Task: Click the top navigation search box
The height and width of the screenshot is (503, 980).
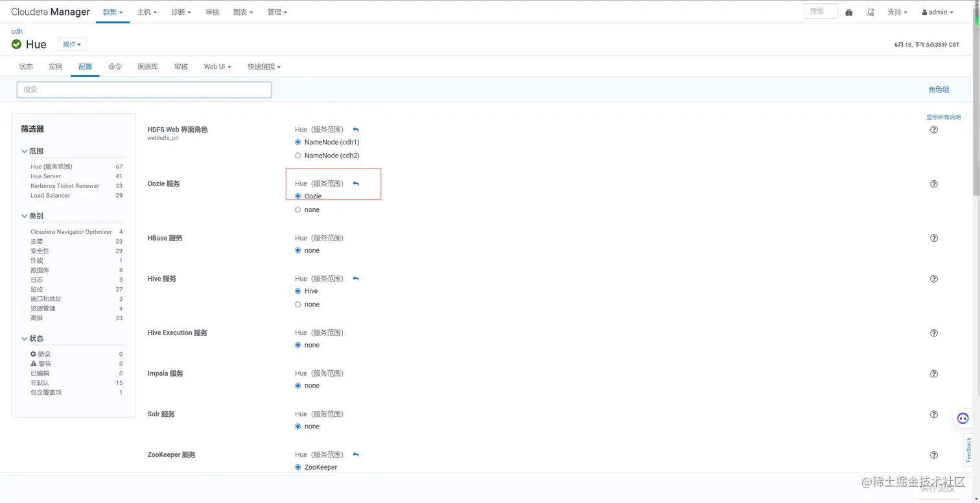Action: point(821,11)
